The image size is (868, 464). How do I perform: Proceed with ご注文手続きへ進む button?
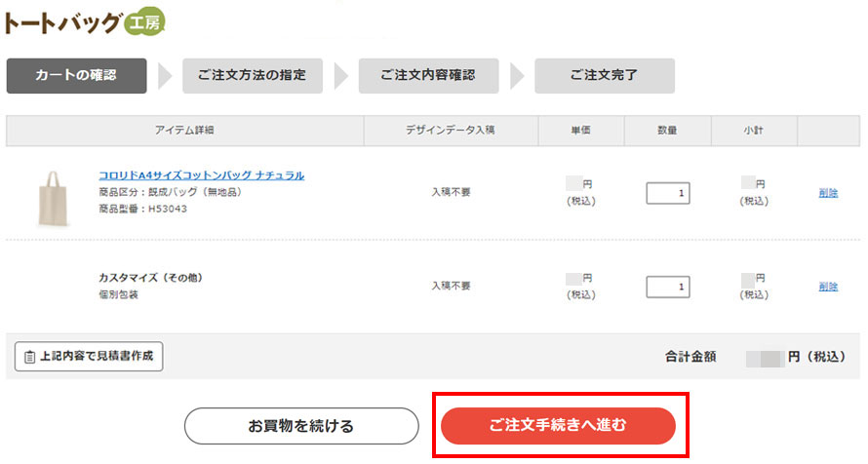point(558,425)
